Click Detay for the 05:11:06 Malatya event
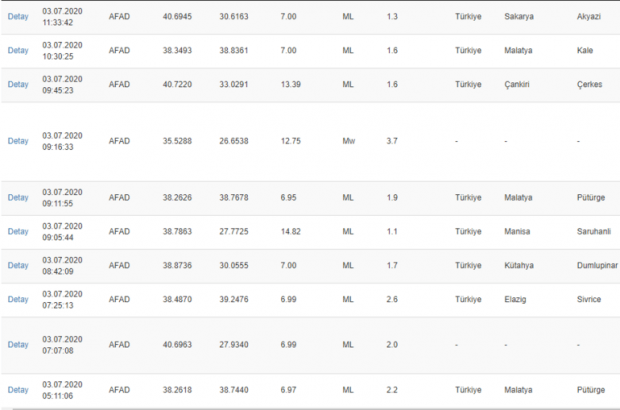620x410 pixels. (18, 389)
